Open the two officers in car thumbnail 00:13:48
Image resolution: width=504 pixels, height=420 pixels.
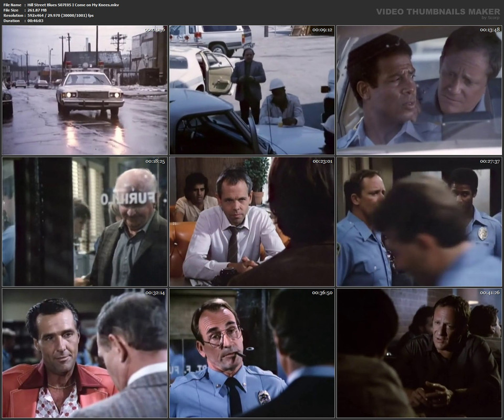pos(419,90)
